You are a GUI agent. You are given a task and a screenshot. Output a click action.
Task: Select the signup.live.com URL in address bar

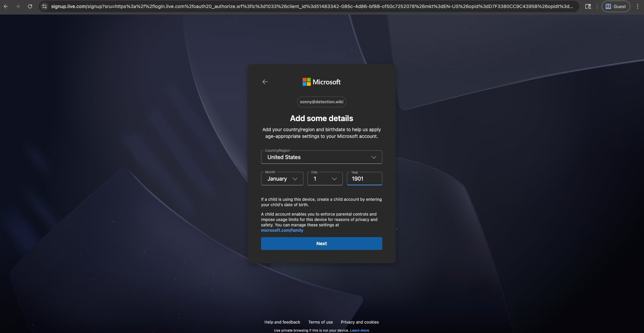[x=312, y=6]
